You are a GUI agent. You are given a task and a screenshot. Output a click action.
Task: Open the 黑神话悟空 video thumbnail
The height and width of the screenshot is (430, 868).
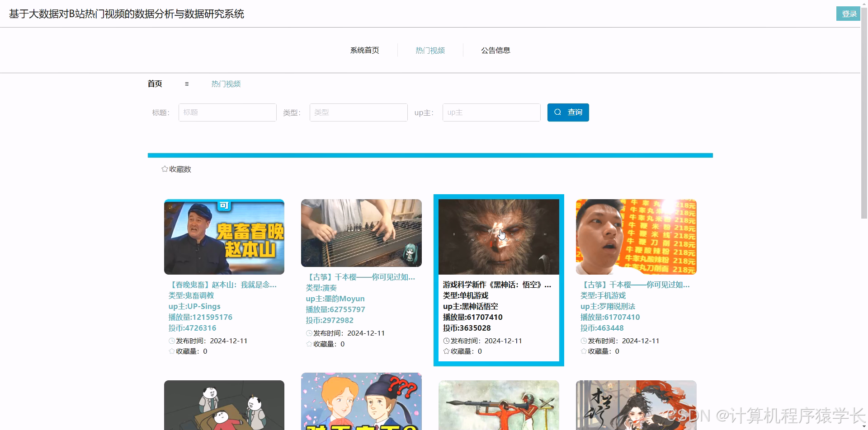pos(499,235)
